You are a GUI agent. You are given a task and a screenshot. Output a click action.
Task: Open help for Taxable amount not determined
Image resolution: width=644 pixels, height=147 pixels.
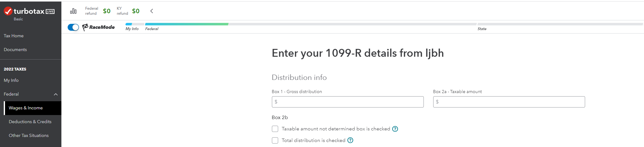(x=395, y=129)
